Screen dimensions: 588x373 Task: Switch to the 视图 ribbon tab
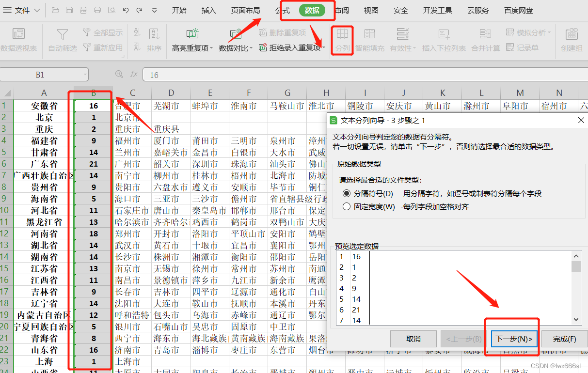coord(371,10)
